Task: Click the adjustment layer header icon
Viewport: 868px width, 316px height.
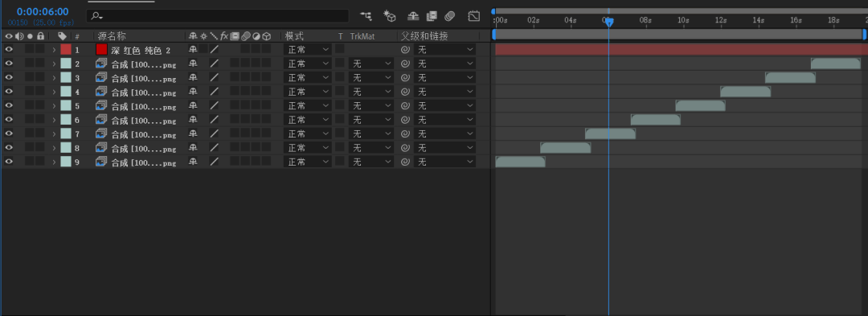Action: (x=256, y=36)
